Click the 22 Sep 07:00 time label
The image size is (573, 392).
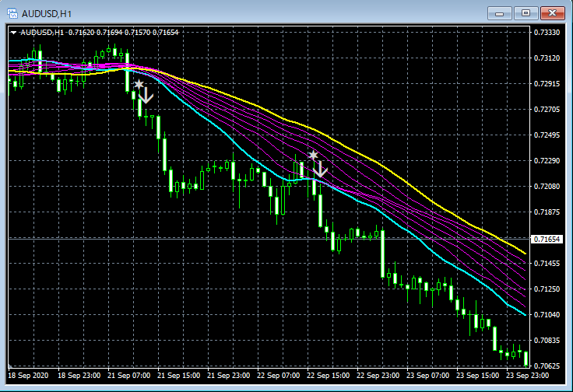[279, 376]
